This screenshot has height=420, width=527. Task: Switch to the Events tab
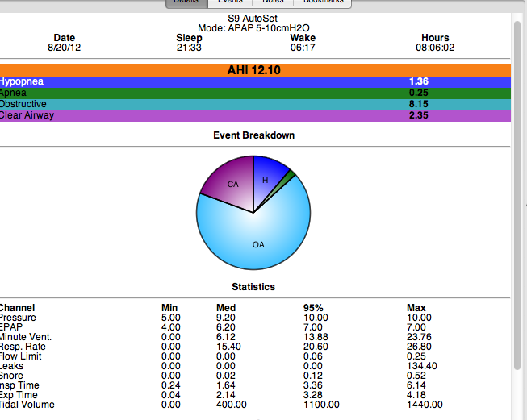[x=230, y=2]
